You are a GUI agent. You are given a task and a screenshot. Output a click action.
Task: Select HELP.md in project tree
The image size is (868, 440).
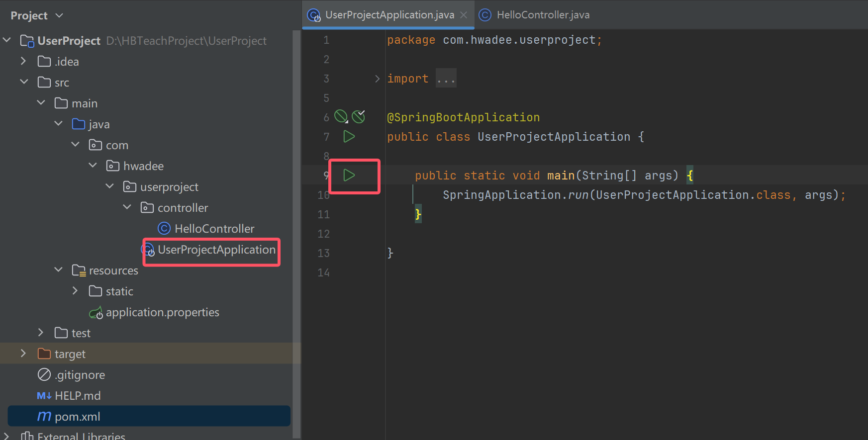click(78, 396)
